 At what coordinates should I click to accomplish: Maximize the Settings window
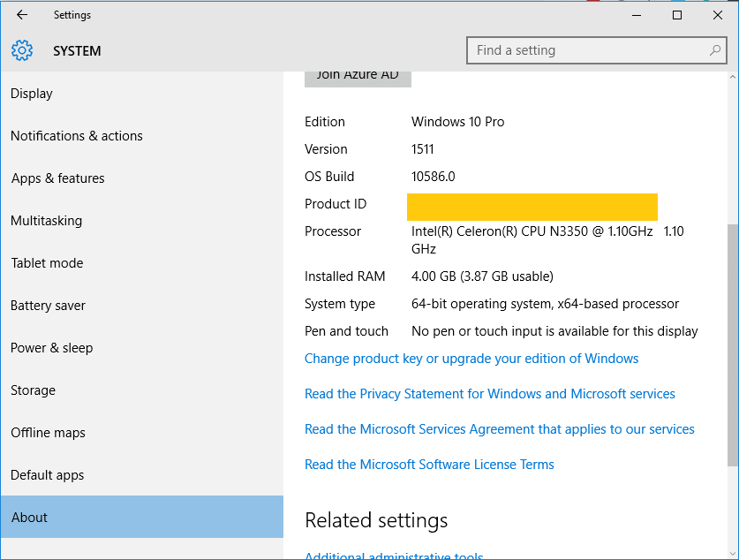[677, 15]
